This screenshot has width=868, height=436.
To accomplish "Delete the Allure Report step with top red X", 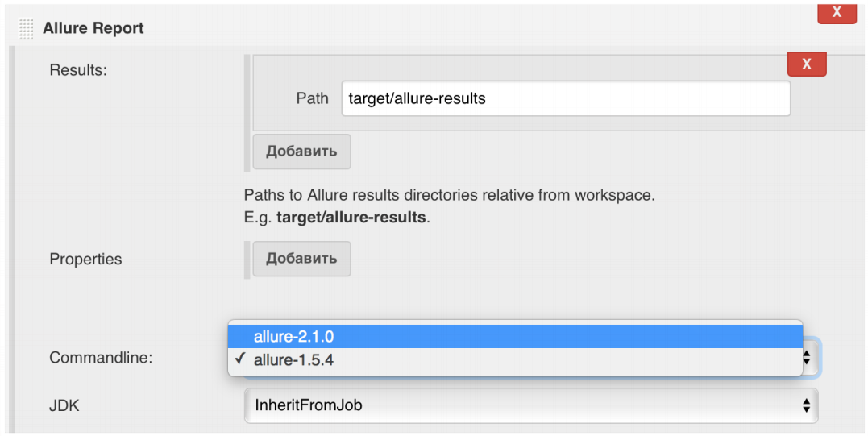I will [x=837, y=12].
